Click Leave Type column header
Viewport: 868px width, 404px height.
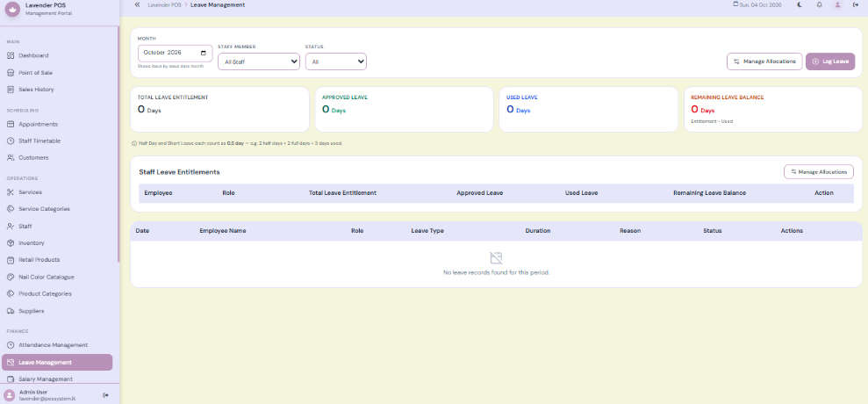pos(427,230)
